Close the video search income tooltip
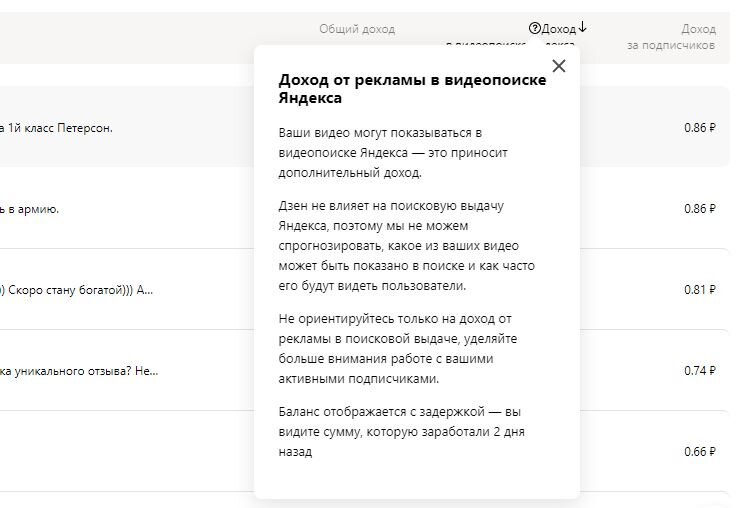The width and height of the screenshot is (747, 508). [559, 66]
